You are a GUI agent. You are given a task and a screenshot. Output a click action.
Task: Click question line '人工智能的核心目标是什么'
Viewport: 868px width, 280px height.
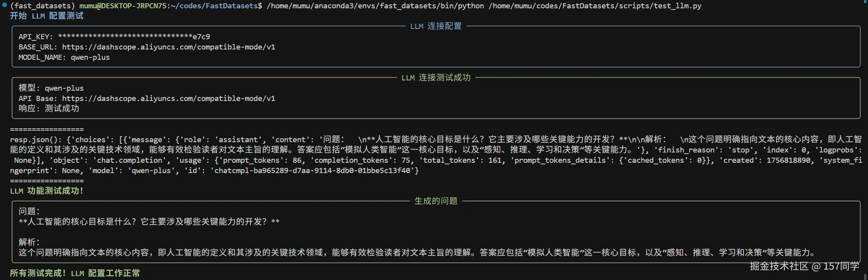point(149,222)
